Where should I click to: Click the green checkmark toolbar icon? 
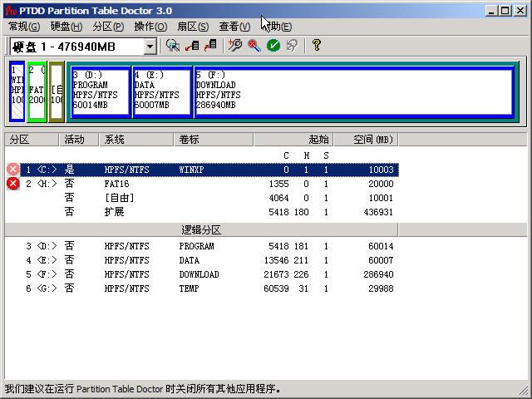coord(273,46)
